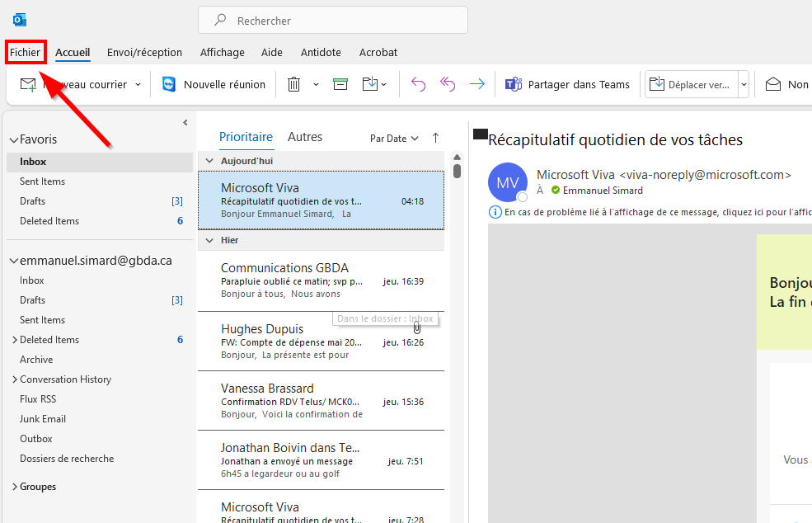Viewport: 812px width, 523px height.
Task: Open the Hughes Dupuis email
Action: click(x=321, y=342)
